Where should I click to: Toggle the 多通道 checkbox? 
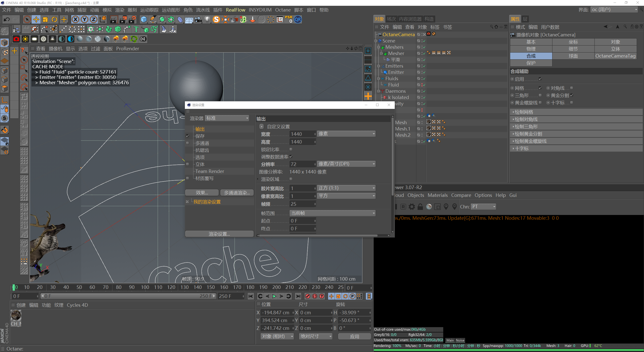pyautogui.click(x=187, y=143)
